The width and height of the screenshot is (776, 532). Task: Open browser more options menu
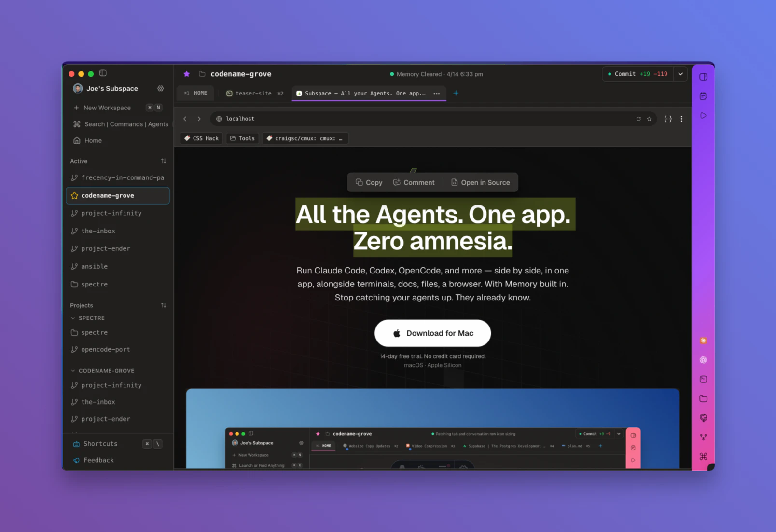pyautogui.click(x=681, y=119)
